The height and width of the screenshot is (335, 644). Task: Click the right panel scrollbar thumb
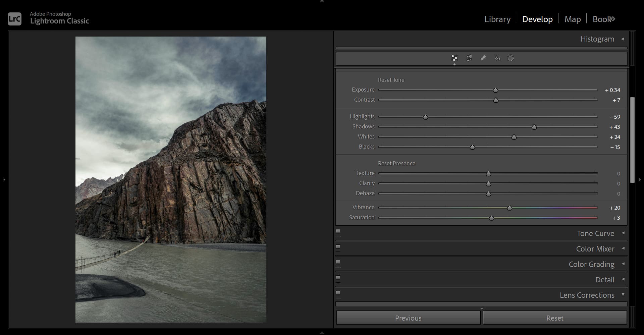(x=632, y=140)
